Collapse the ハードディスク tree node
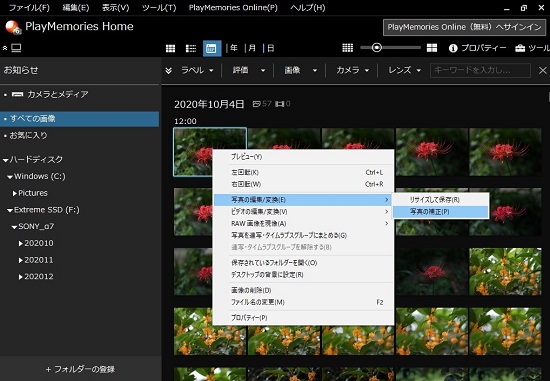The width and height of the screenshot is (550, 381). point(6,160)
